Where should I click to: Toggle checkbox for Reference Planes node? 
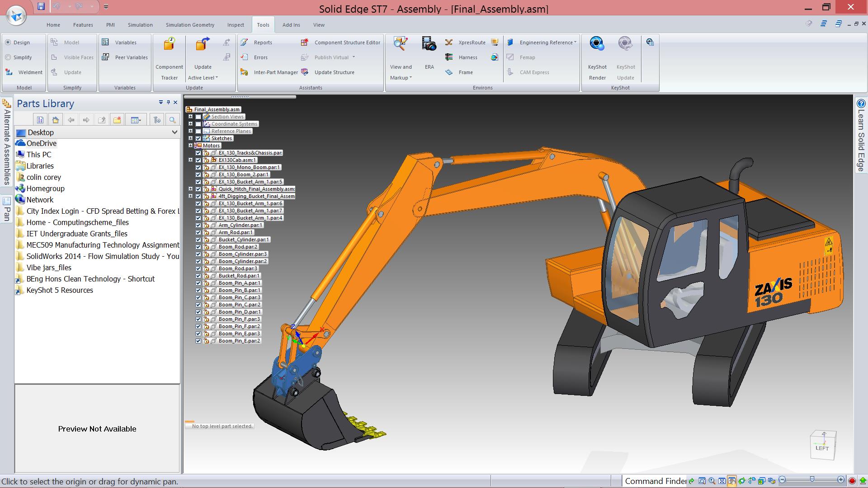[198, 131]
